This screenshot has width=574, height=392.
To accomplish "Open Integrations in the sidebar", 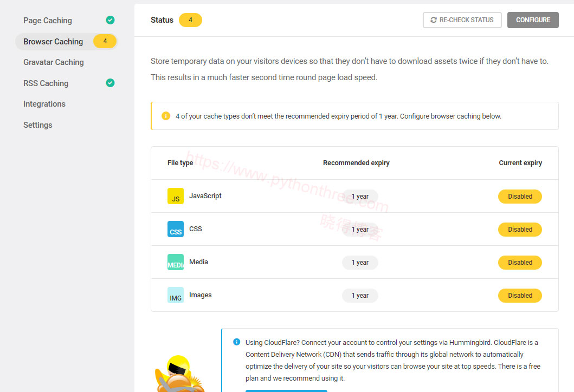I will pyautogui.click(x=44, y=104).
